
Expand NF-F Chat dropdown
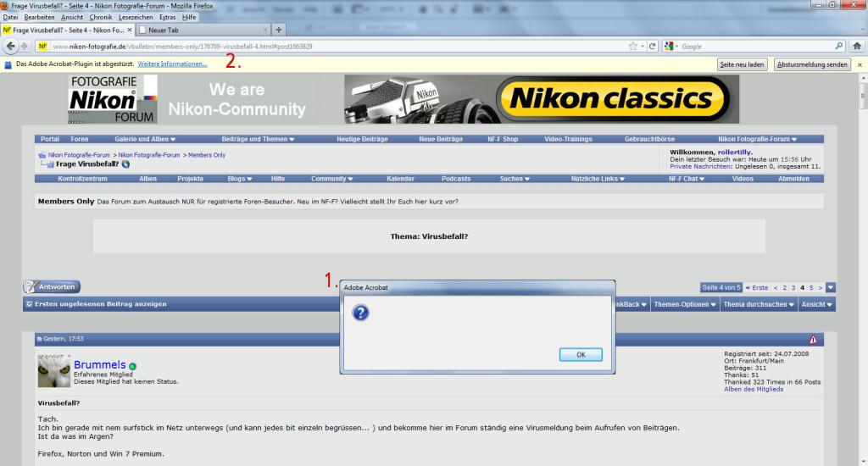[x=687, y=179]
